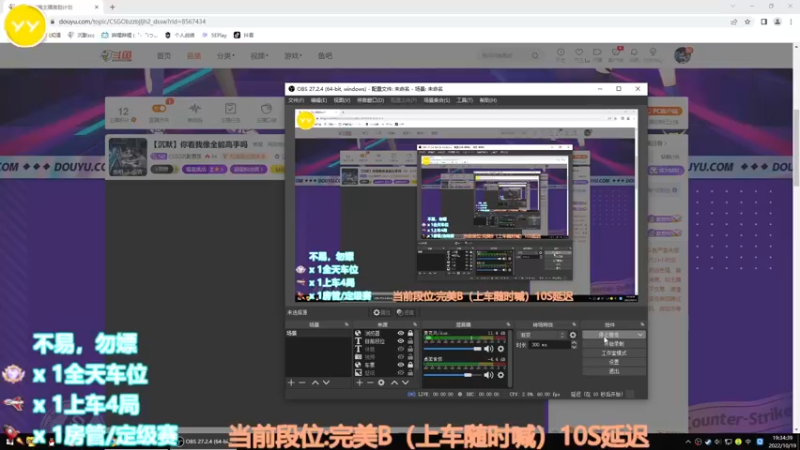Toggle lock on 浏览器 source
Screen dimensions: 800x450
coord(410,333)
